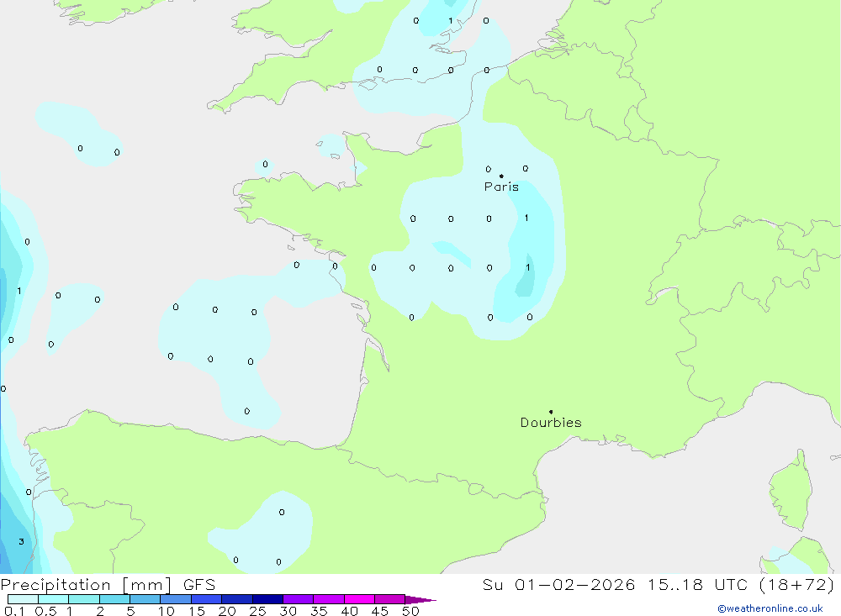Pick the 1–2 mm legend swatch
The image size is (841, 616).
tap(84, 599)
